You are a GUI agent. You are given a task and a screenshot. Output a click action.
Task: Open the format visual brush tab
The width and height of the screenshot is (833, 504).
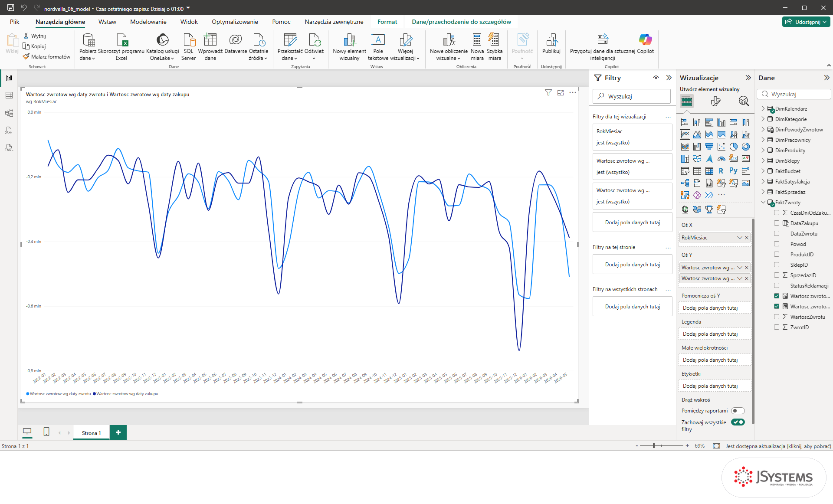click(x=715, y=101)
